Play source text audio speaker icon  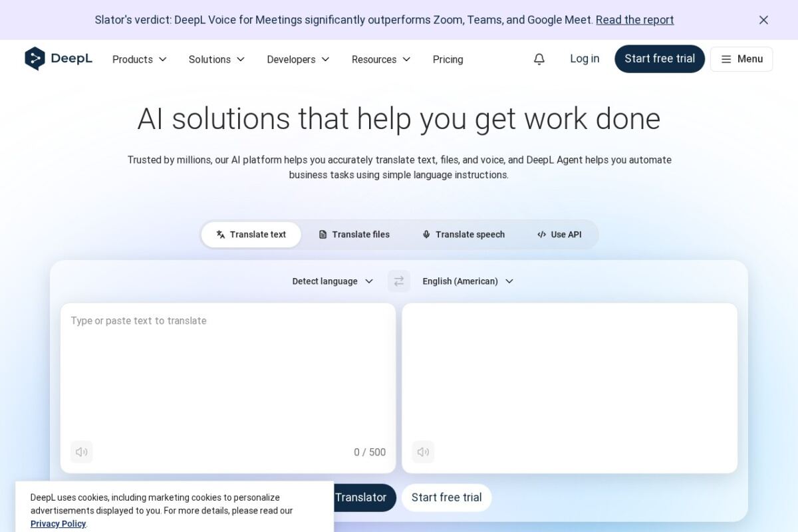[82, 452]
